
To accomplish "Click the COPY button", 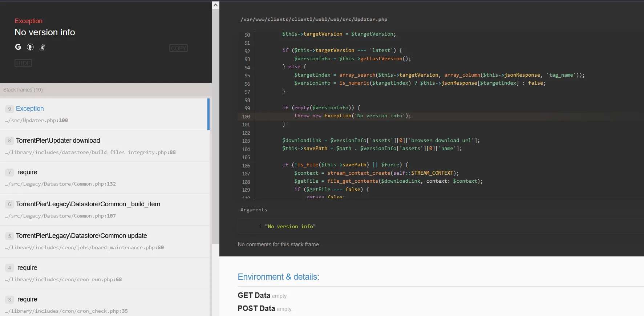I will (178, 48).
